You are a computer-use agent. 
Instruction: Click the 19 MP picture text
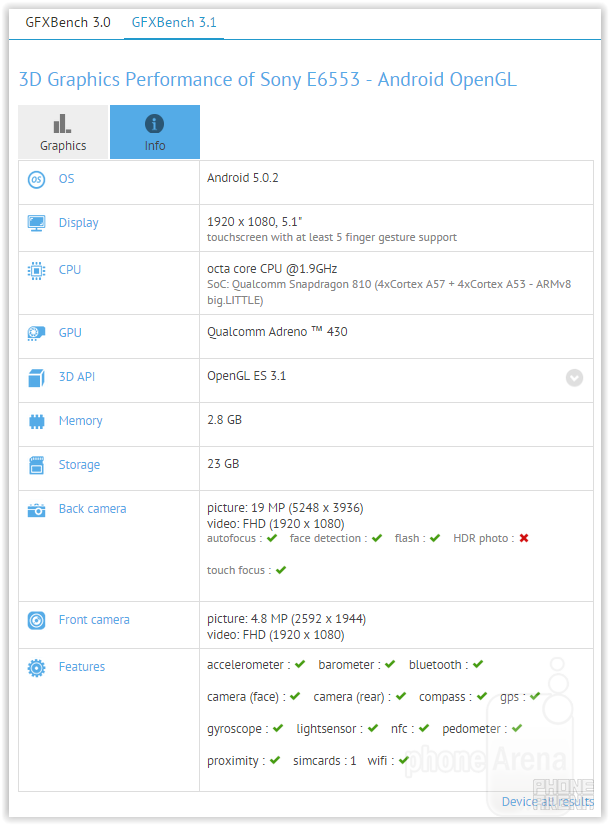tap(285, 508)
